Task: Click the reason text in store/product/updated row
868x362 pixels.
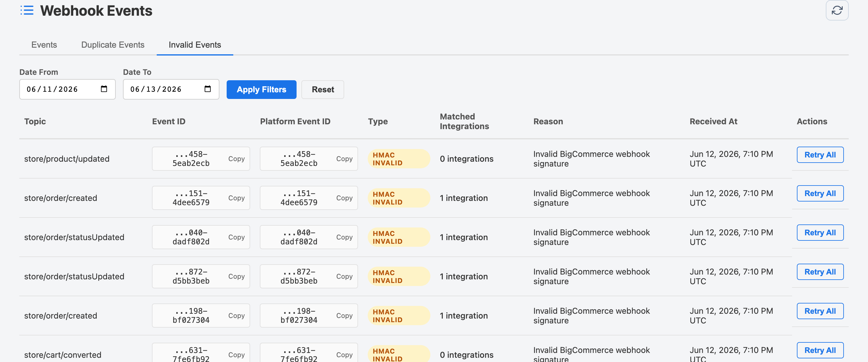Action: coord(591,159)
